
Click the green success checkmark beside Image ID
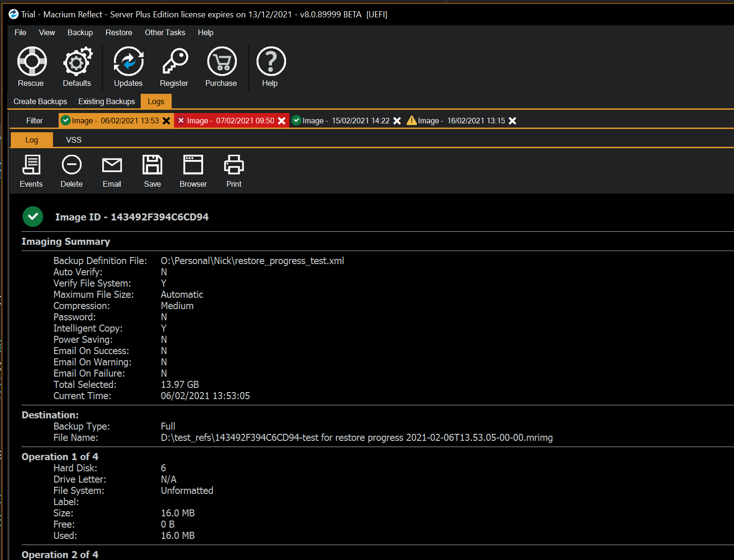[x=33, y=217]
